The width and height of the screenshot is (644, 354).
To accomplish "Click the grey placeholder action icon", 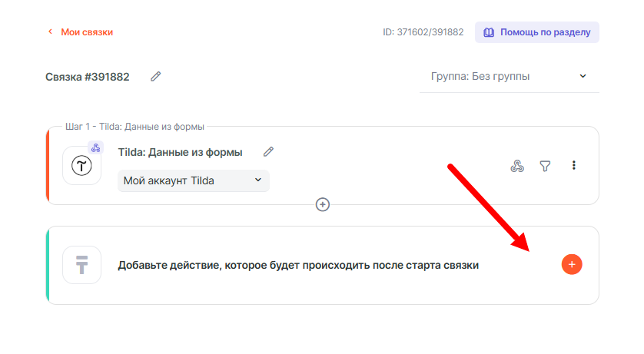I will coord(81,265).
